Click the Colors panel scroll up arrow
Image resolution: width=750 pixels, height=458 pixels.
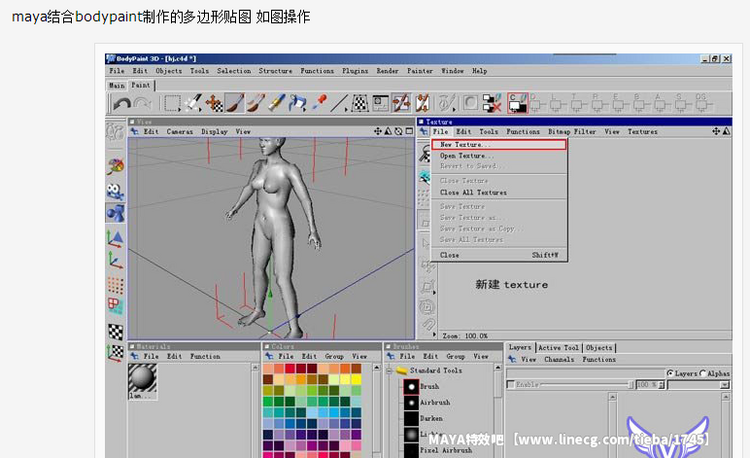coord(376,368)
